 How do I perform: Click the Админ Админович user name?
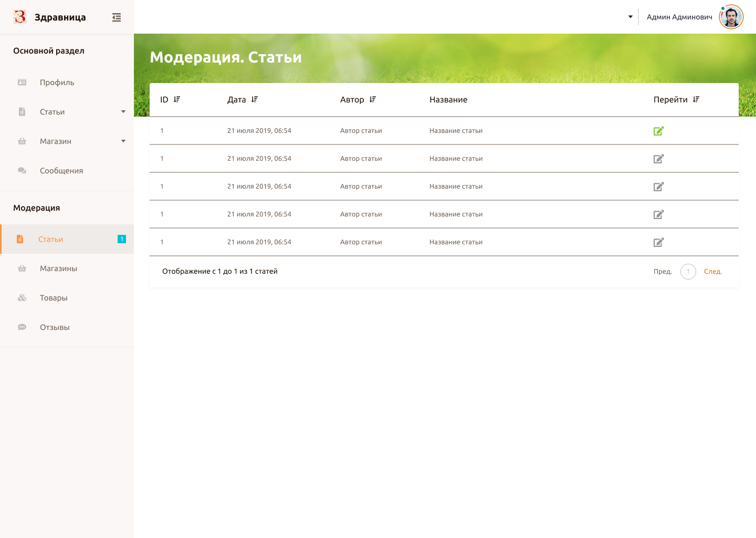click(679, 17)
